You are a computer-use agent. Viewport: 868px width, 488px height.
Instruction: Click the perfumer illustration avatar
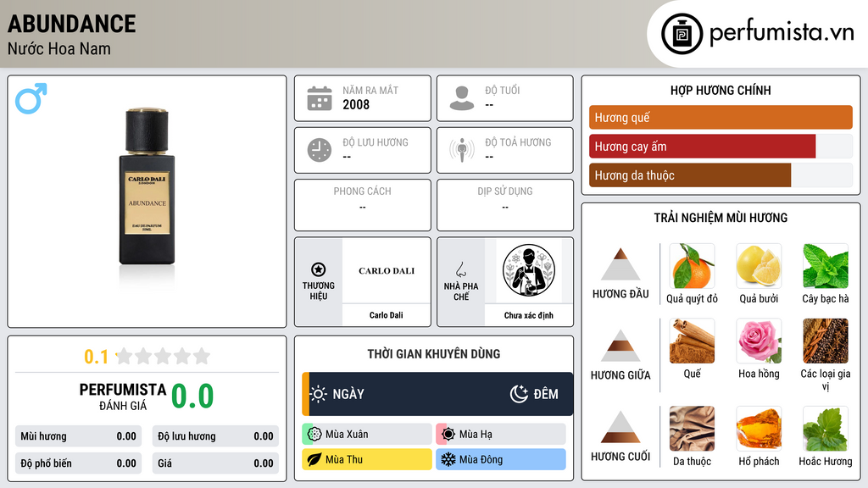tap(529, 270)
